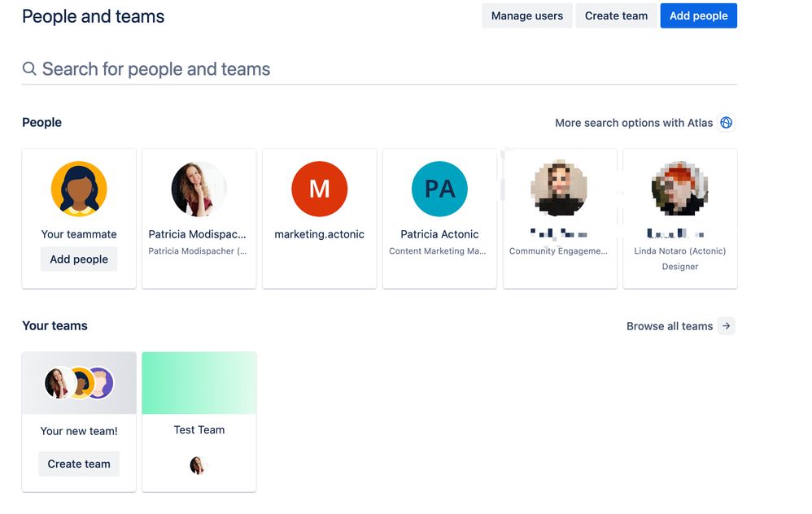This screenshot has width=812, height=514.
Task: Click the teal PA avatar for Patricia Actonic
Action: coord(439,189)
